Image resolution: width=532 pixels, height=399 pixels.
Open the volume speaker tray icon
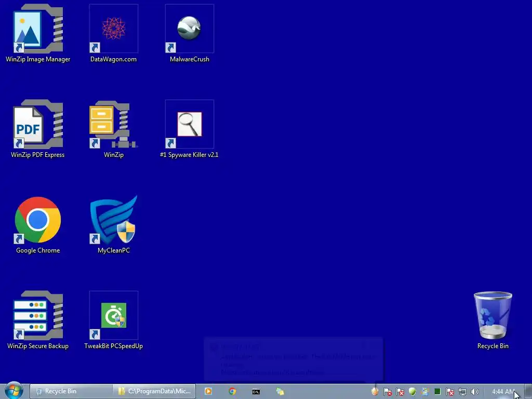(475, 392)
